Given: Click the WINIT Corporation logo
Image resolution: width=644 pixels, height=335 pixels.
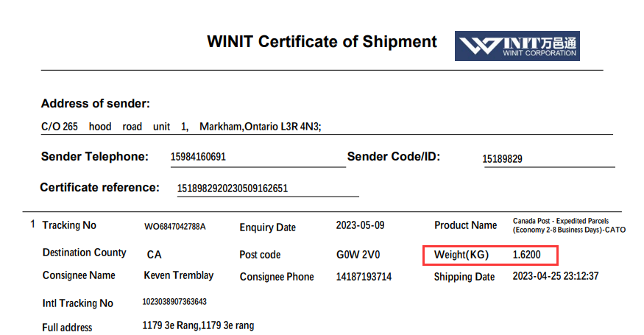Looking at the screenshot, I should pos(517,46).
